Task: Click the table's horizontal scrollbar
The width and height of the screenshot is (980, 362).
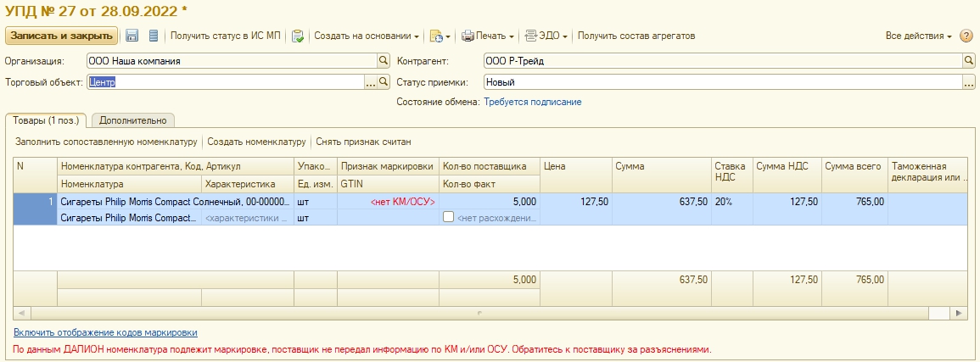Action: click(x=480, y=313)
